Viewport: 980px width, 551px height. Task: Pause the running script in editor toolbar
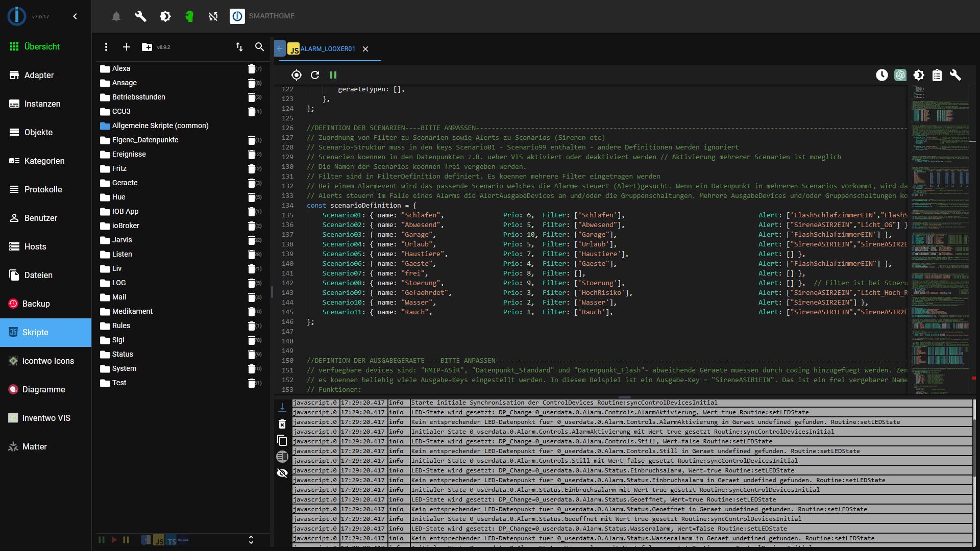pyautogui.click(x=333, y=76)
